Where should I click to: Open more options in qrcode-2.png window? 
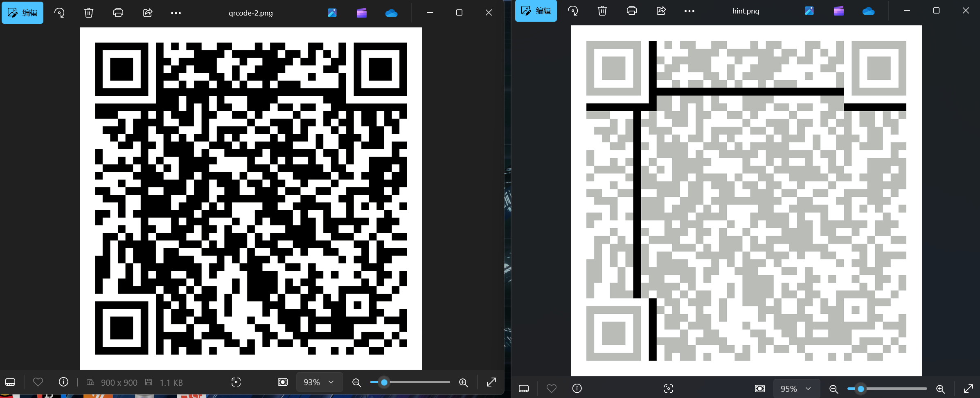click(176, 13)
